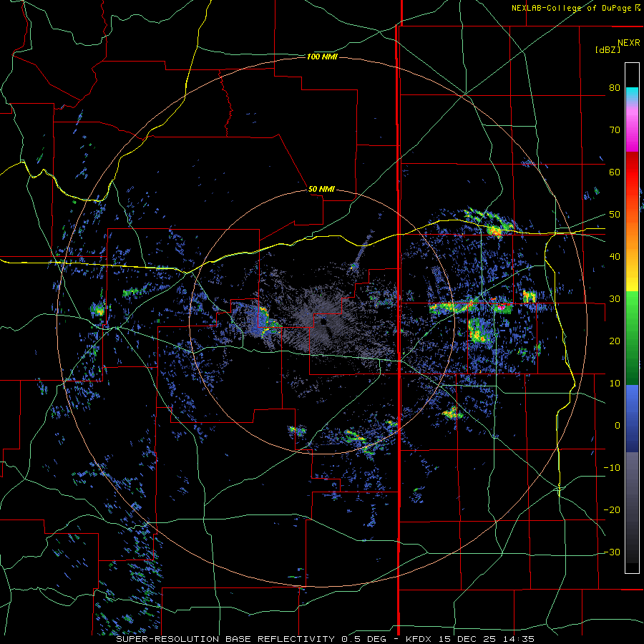Click the 20 value on the dBZ scale
Image resolution: width=644 pixels, height=644 pixels.
(615, 341)
